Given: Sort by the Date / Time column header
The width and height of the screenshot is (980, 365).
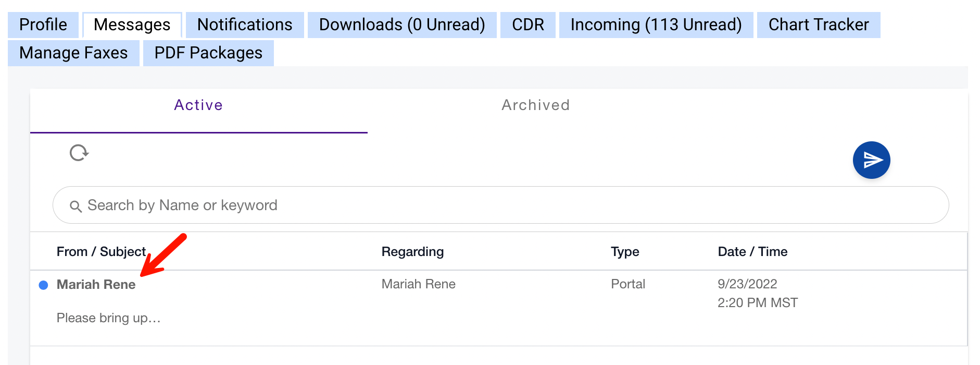Looking at the screenshot, I should (752, 251).
